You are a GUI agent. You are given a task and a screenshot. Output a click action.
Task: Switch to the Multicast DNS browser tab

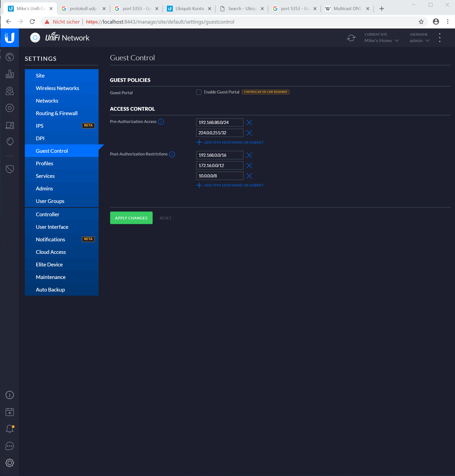click(x=347, y=9)
